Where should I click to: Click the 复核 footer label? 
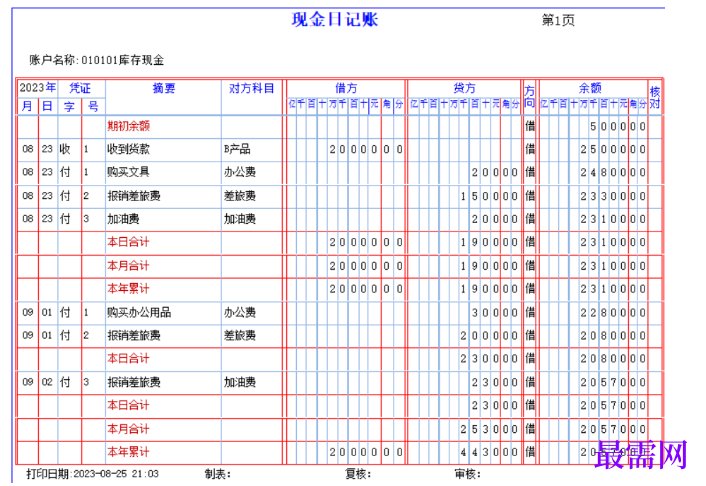(x=358, y=474)
